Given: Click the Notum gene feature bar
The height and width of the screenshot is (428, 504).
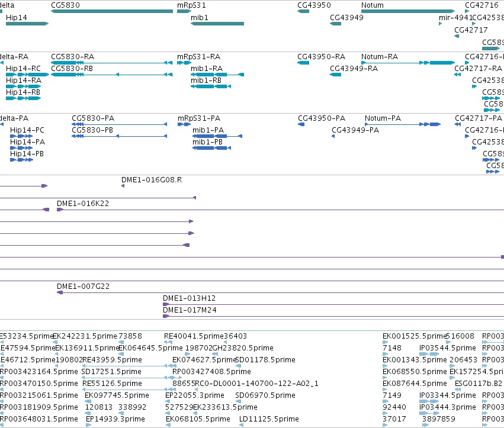Looking at the screenshot, I should tap(408, 11).
